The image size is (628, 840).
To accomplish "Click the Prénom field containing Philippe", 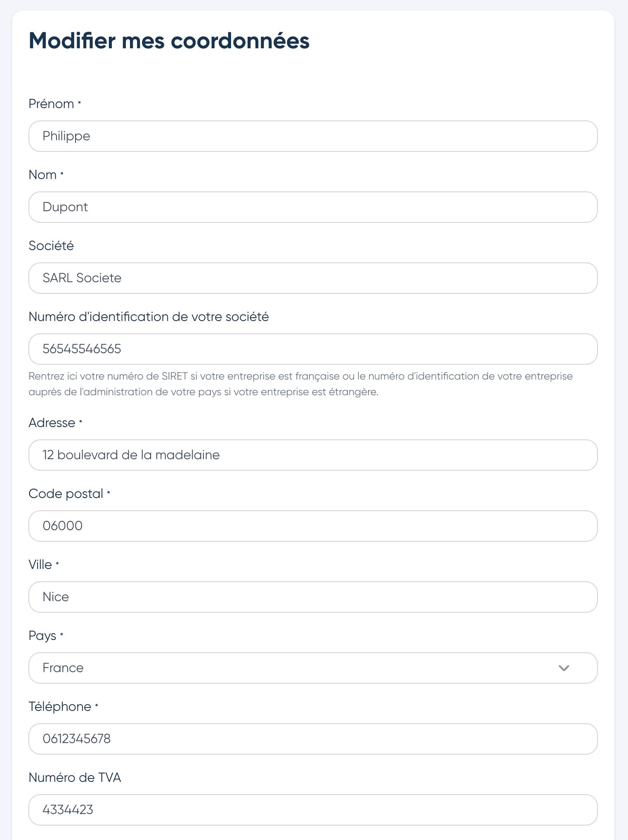I will click(x=313, y=136).
